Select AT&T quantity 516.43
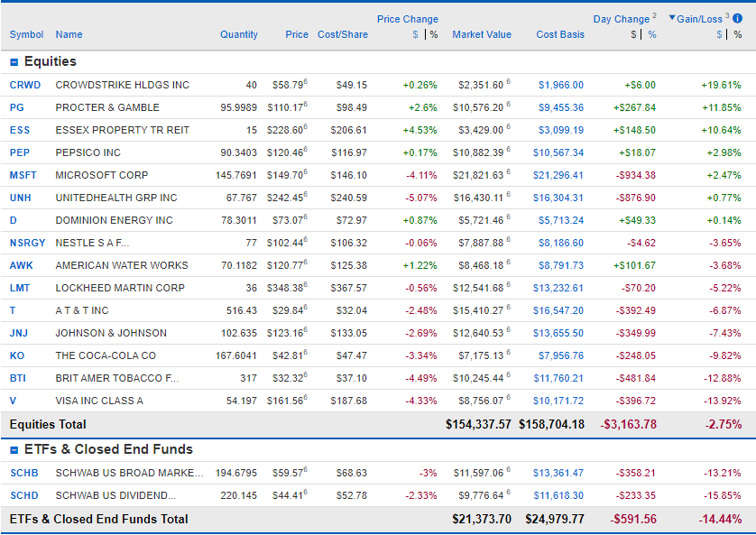This screenshot has height=535, width=756. 242,311
